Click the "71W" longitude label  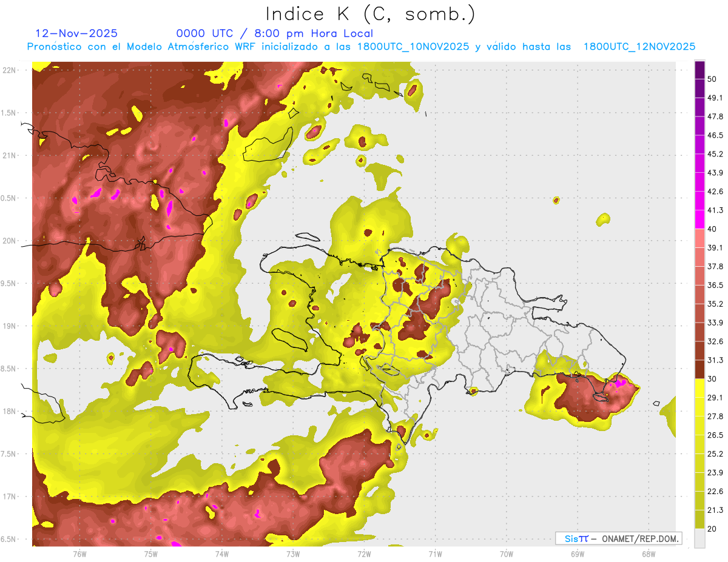point(435,554)
